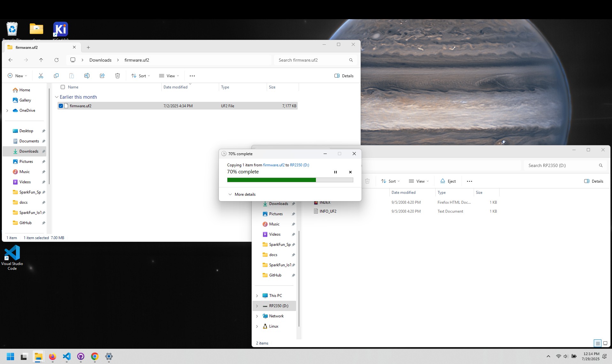
Task: Click the copy progress bar
Action: (290, 180)
